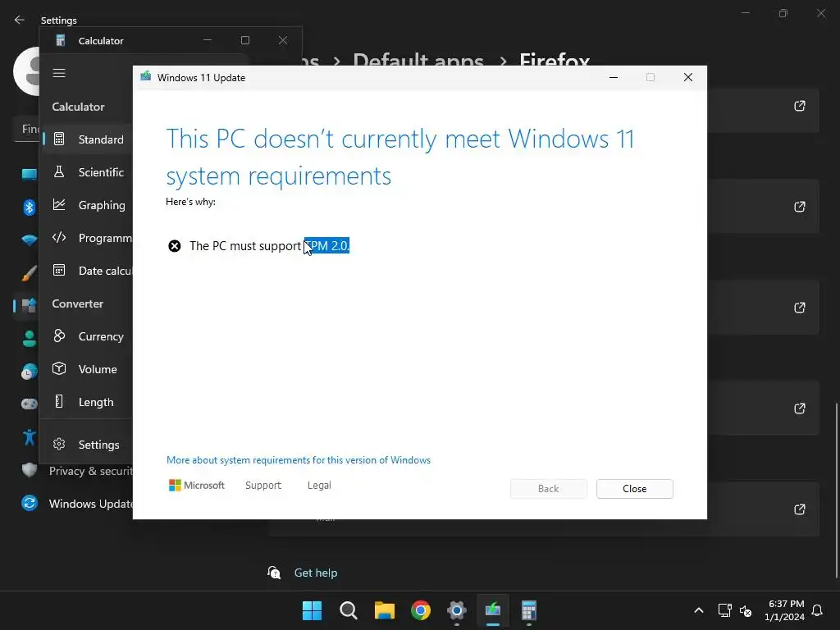Open Bluetooth & devices in Settings sidebar
Image resolution: width=840 pixels, height=630 pixels.
(30, 208)
